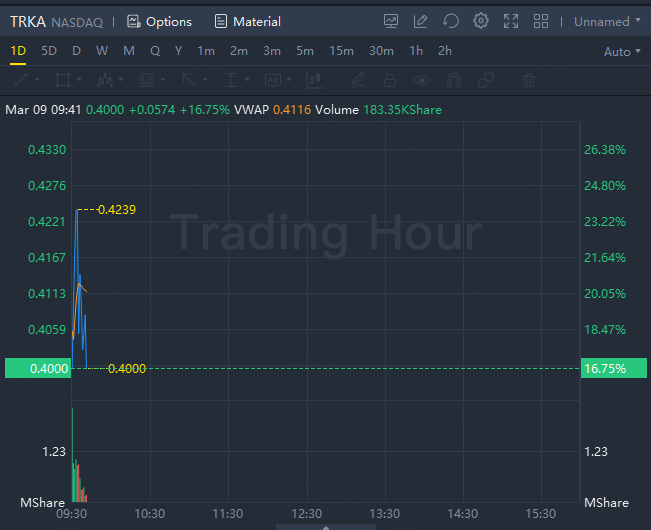This screenshot has width=651, height=530.
Task: Select the trend line drawing tool
Action: 21,80
